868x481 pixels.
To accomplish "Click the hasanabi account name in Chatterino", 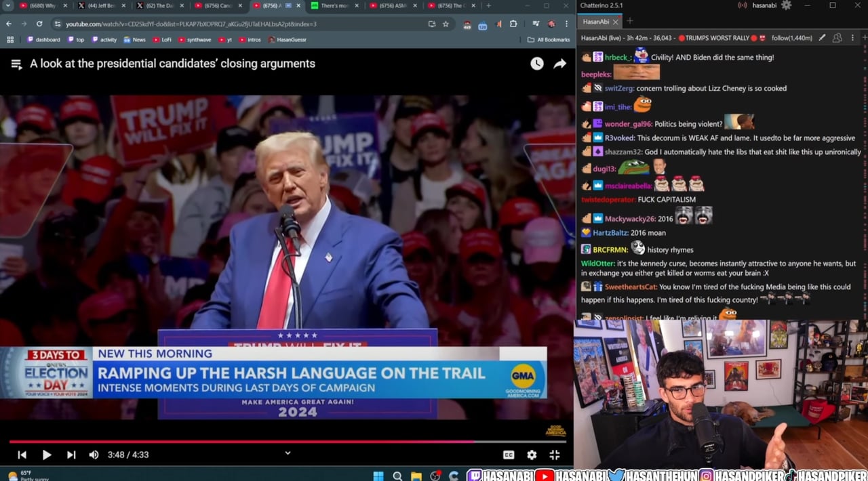I will 763,5.
